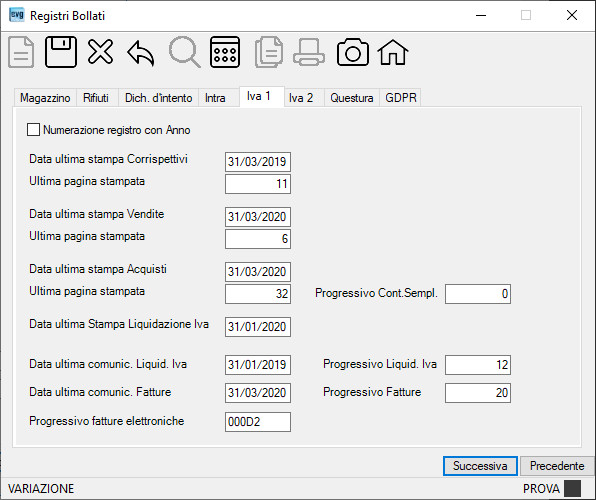Click the Successiva button
596x500 pixels.
[480, 466]
